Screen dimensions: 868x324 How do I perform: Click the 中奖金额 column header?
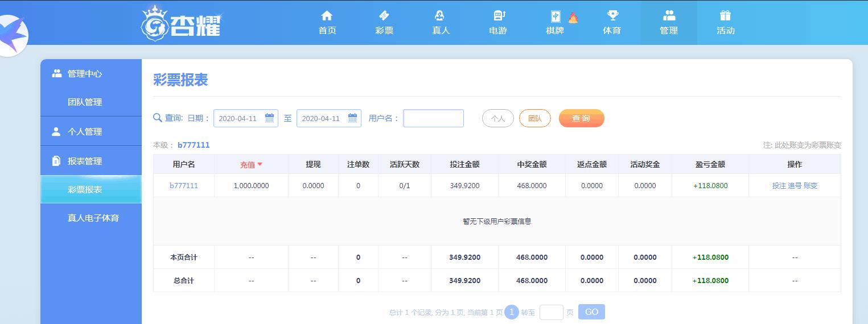pyautogui.click(x=532, y=164)
